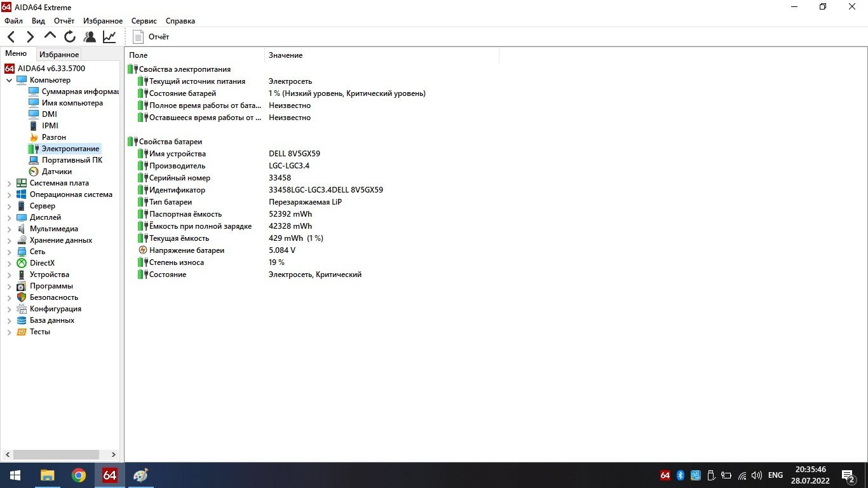Switch to the Меню tab
868x488 pixels.
point(16,54)
